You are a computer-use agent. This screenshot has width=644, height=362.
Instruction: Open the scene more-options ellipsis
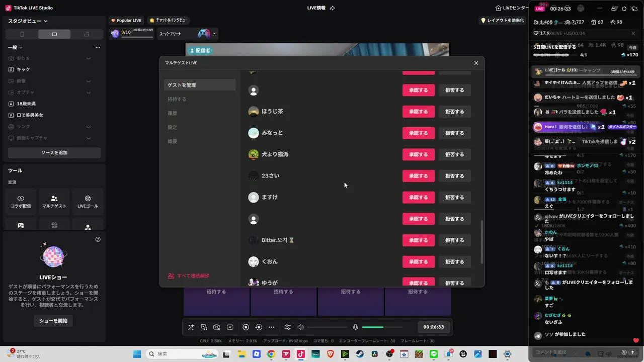[98, 47]
